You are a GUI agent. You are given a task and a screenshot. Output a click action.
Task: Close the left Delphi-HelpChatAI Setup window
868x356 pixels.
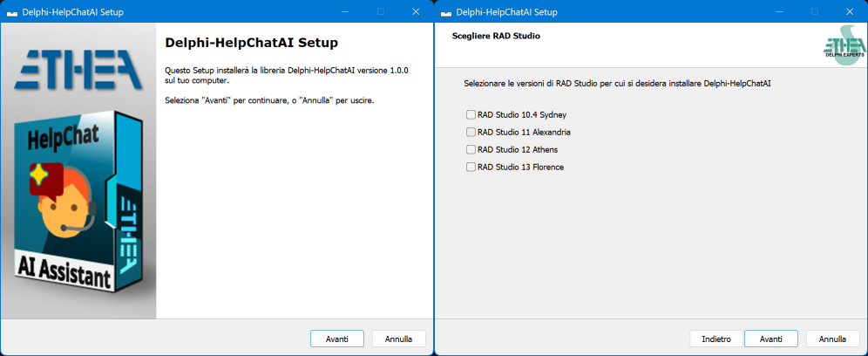tap(416, 11)
